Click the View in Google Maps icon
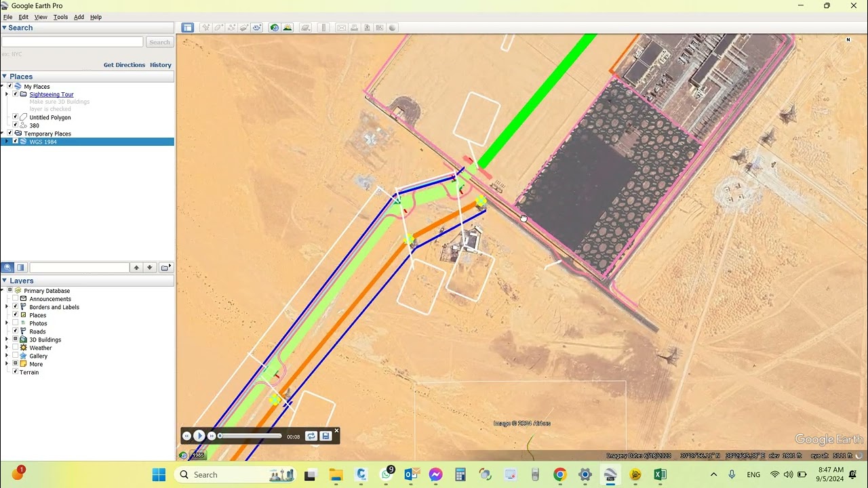This screenshot has width=868, height=488. [x=380, y=28]
